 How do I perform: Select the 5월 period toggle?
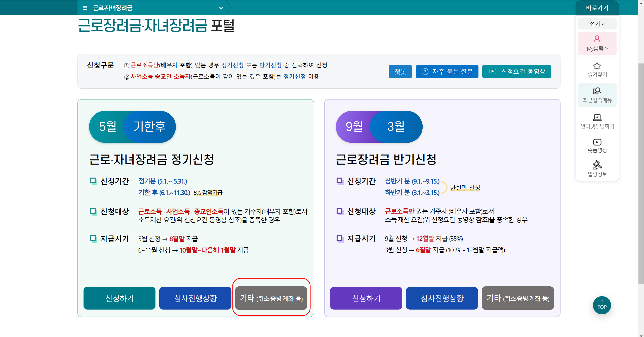[108, 126]
